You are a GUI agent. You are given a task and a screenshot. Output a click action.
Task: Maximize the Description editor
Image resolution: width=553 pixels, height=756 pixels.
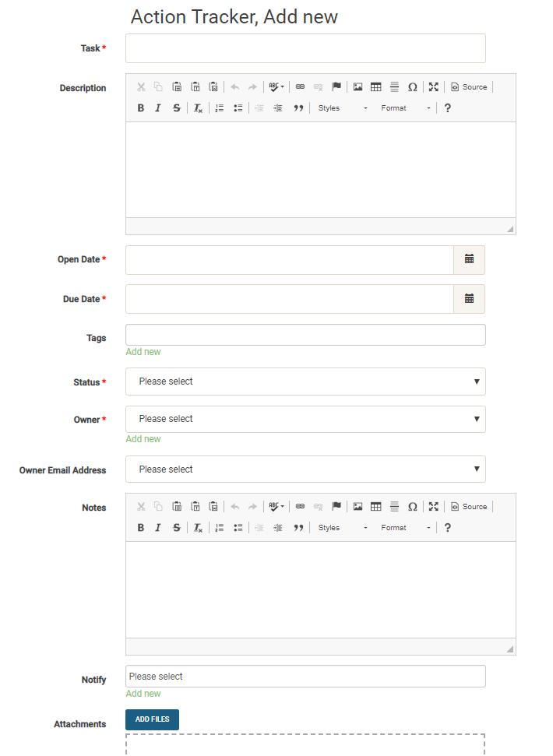(x=433, y=86)
